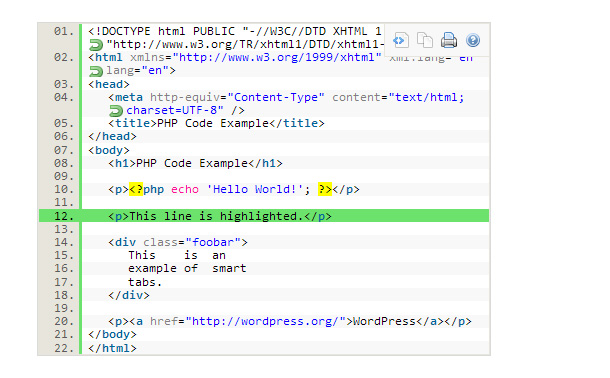610x378 pixels.
Task: Click the "echo" keyword in the PHP line
Action: click(185, 189)
